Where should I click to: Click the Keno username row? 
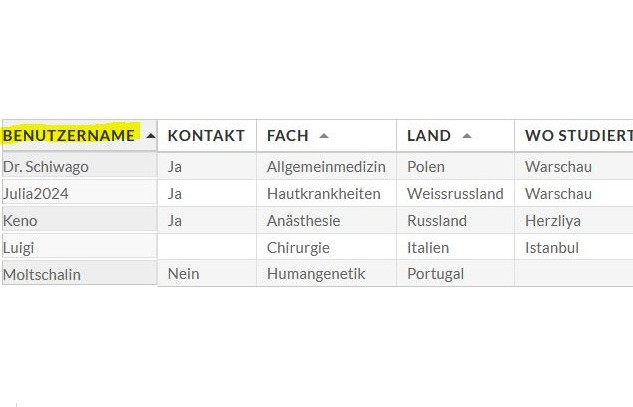click(x=21, y=220)
